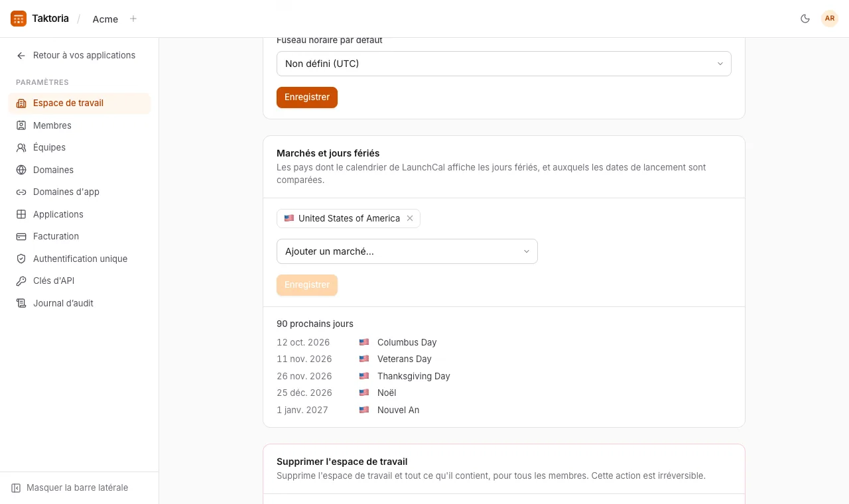Click the Authentification unique shield icon

click(21, 259)
